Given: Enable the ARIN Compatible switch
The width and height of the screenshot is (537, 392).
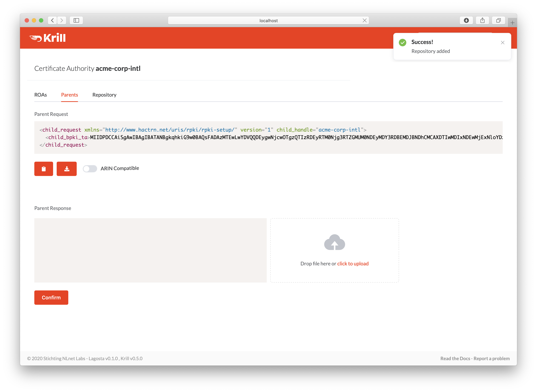Looking at the screenshot, I should tap(90, 169).
